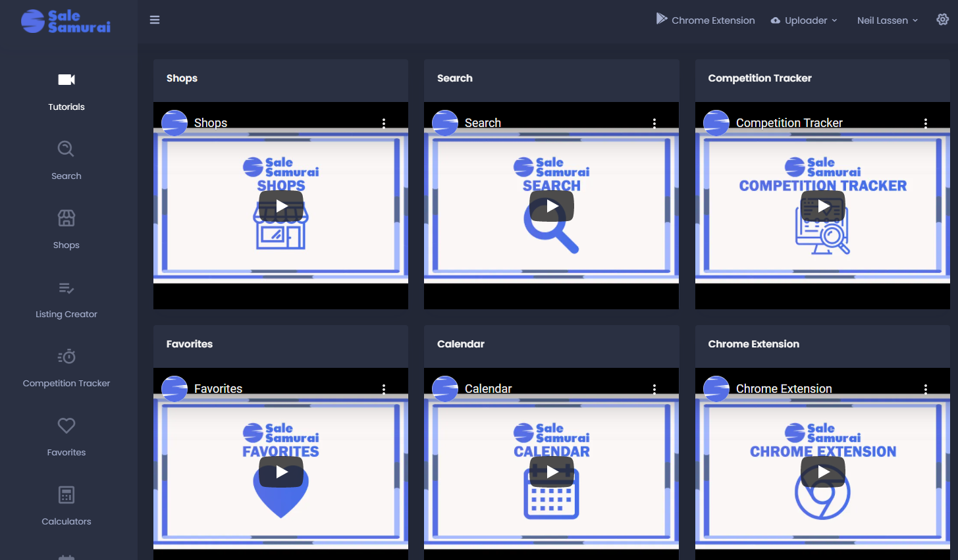Open Calculators icon in sidebar
The image size is (958, 560).
click(x=67, y=495)
